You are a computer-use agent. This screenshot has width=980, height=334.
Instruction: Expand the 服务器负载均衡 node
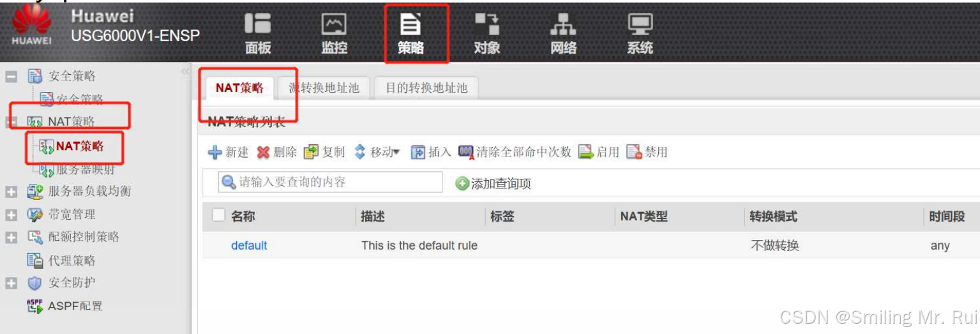11,192
